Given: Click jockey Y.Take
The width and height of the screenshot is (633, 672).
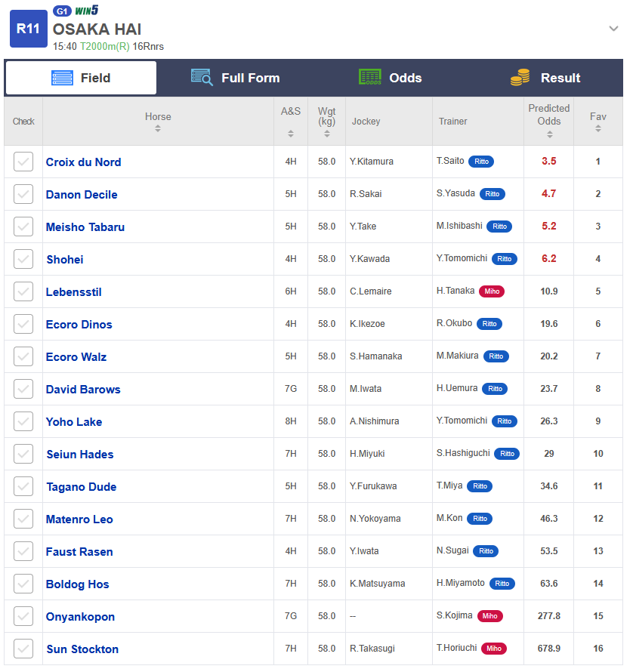Looking at the screenshot, I should click(x=363, y=227).
